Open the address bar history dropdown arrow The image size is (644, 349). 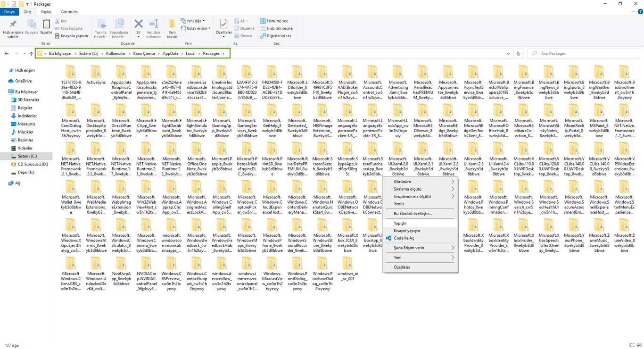(508, 53)
